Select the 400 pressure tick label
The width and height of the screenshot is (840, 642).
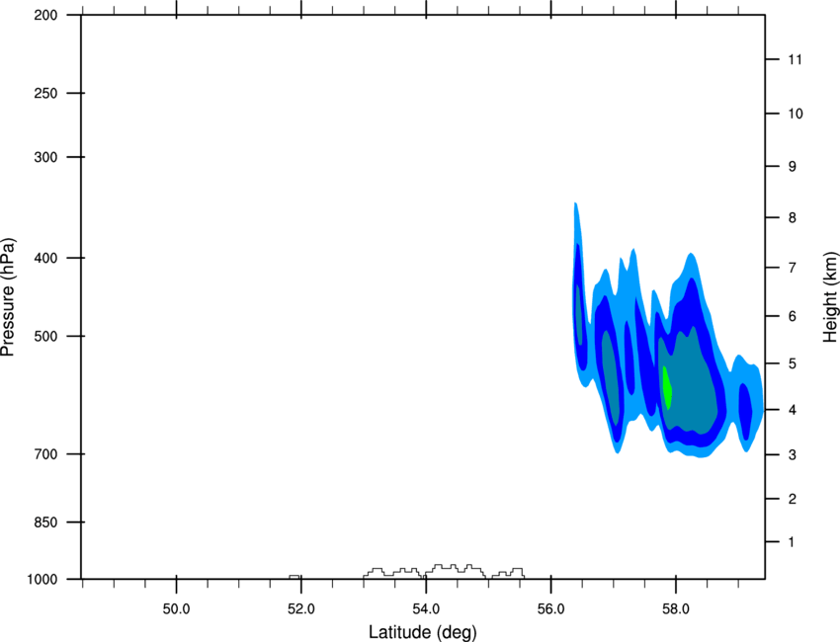(x=45, y=258)
